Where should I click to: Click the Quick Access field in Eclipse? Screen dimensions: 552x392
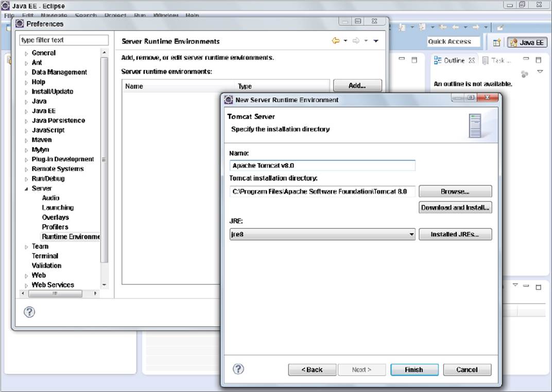(x=454, y=42)
